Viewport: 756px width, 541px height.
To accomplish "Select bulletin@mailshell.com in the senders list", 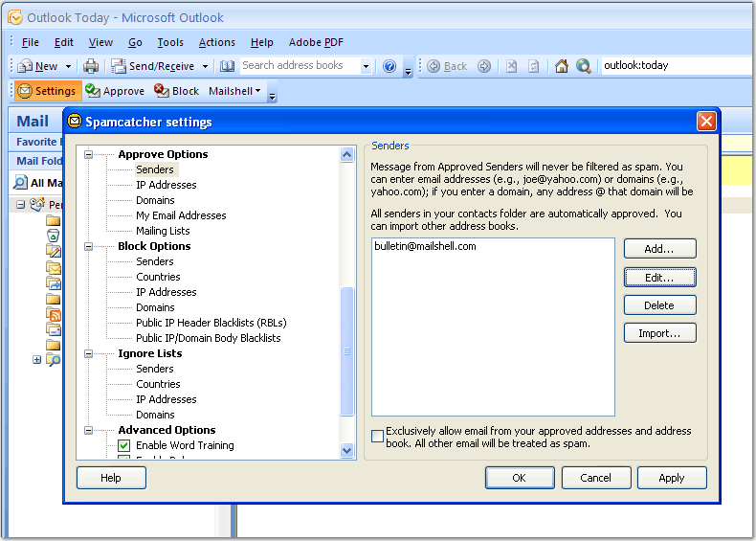I will tap(426, 246).
